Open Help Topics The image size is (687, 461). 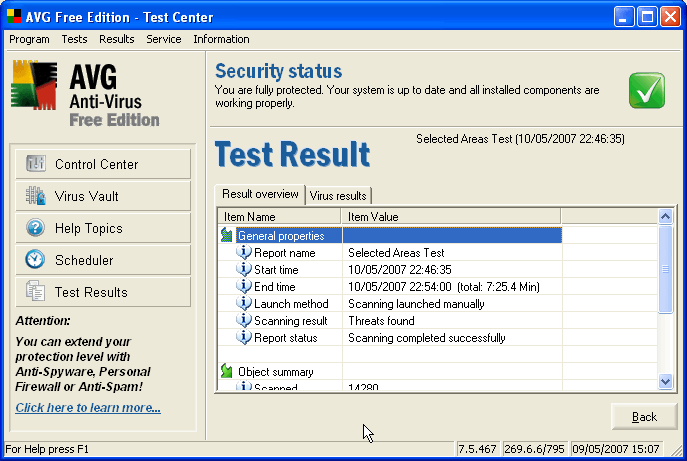click(x=103, y=228)
